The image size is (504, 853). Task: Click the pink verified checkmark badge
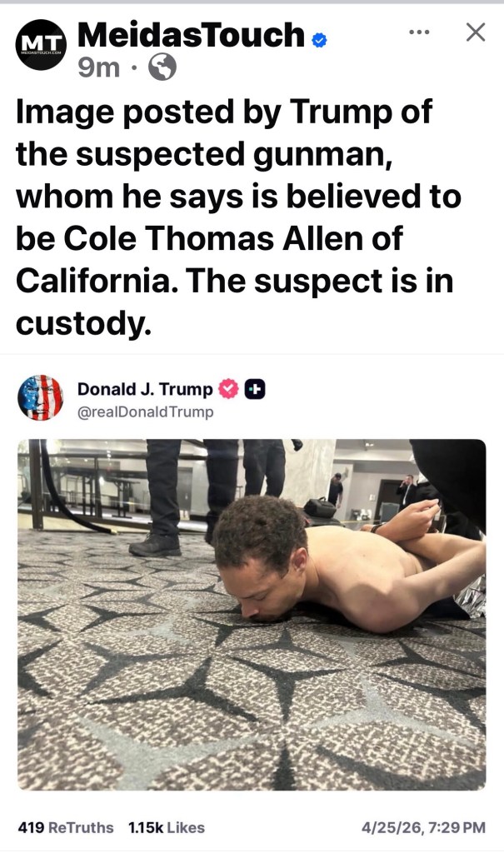tap(228, 389)
